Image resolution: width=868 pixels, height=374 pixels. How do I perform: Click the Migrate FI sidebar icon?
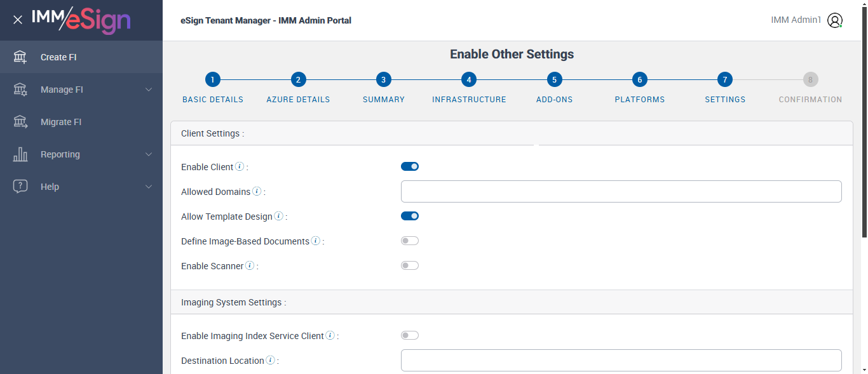click(x=20, y=122)
